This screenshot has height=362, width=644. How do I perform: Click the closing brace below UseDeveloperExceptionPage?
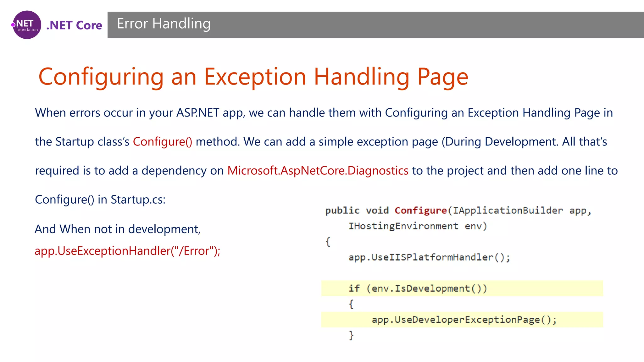point(351,335)
